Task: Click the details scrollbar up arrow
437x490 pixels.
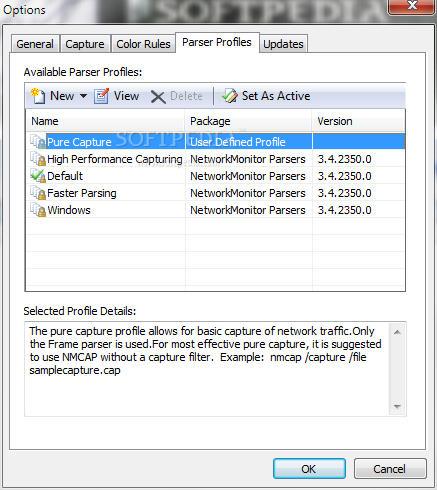Action: point(397,332)
